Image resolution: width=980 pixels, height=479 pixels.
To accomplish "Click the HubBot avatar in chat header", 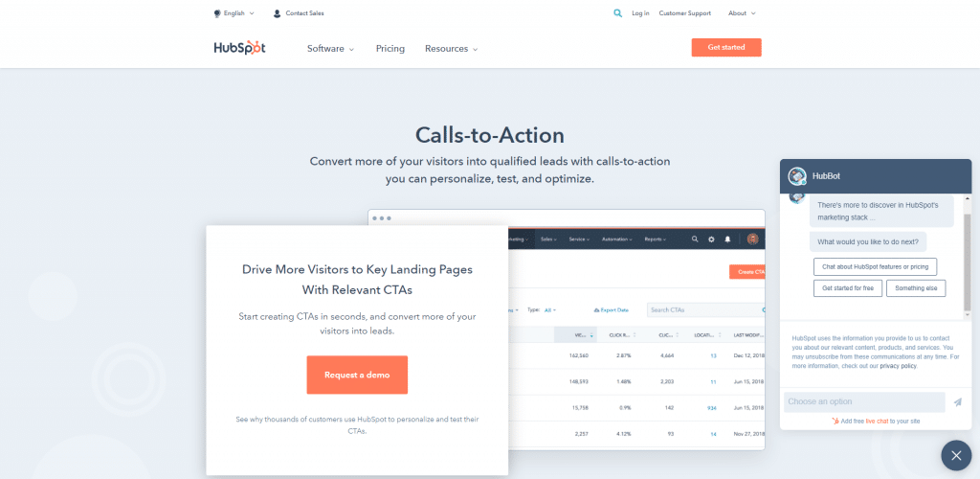I will point(796,176).
